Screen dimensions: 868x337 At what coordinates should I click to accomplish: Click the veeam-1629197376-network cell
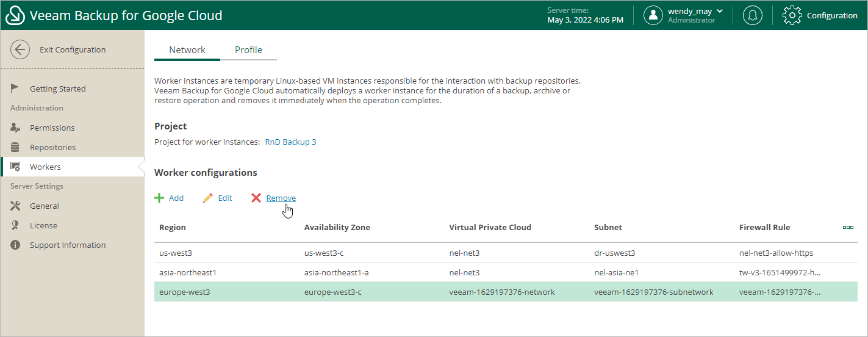click(x=503, y=292)
